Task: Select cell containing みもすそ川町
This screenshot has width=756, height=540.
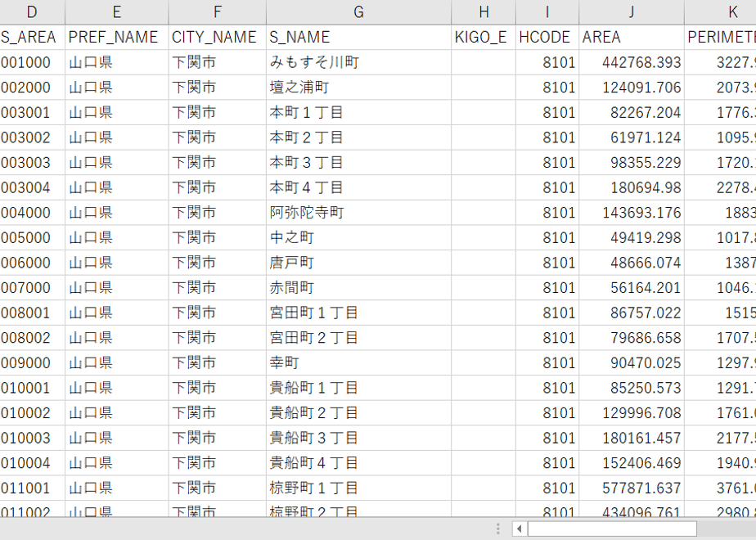Action: (358, 62)
